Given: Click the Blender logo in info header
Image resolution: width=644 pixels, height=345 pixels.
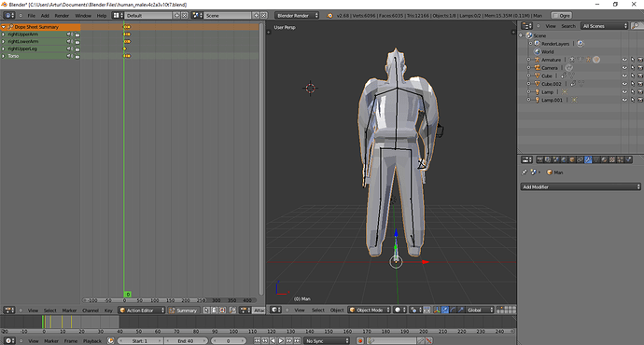Looking at the screenshot, I should [x=329, y=15].
